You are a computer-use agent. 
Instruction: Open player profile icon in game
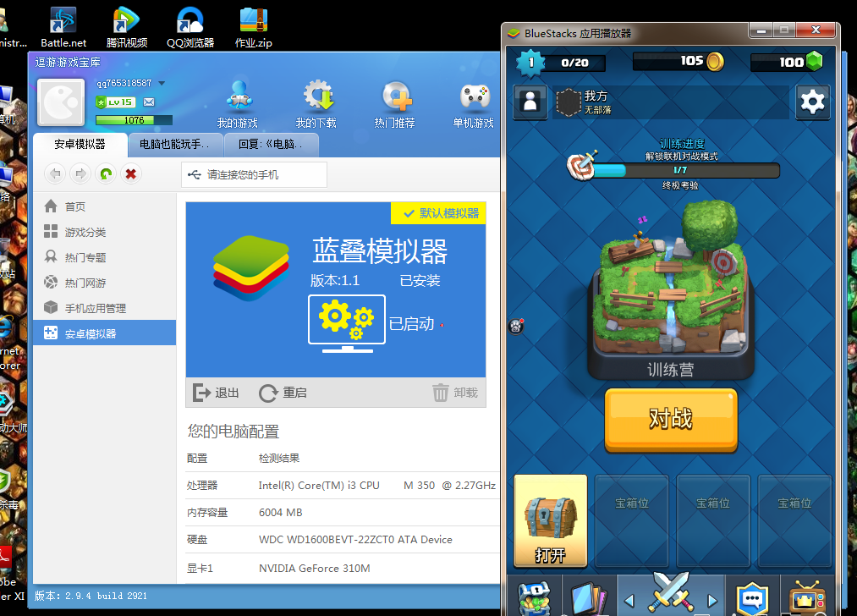pos(530,102)
